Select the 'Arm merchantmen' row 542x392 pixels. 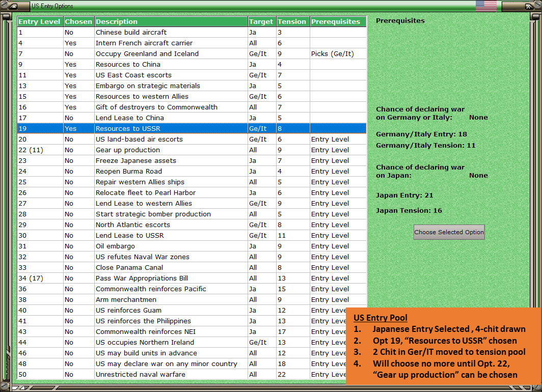(x=192, y=300)
